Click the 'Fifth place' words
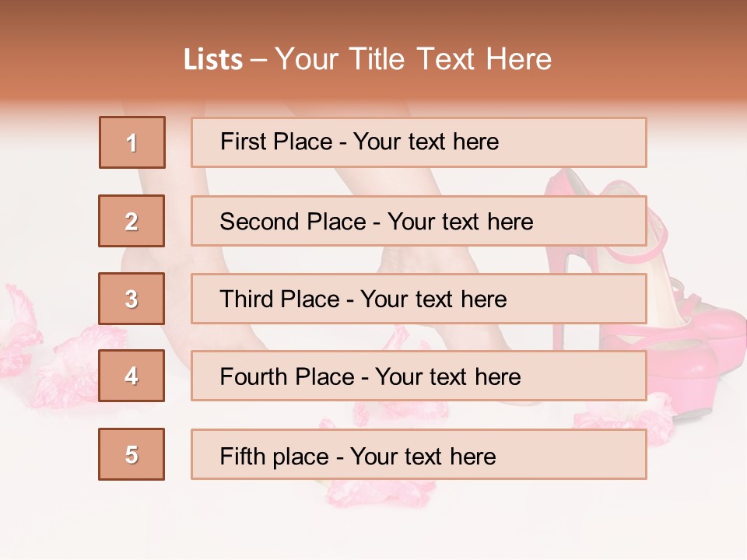Image resolution: width=747 pixels, height=560 pixels. click(275, 457)
